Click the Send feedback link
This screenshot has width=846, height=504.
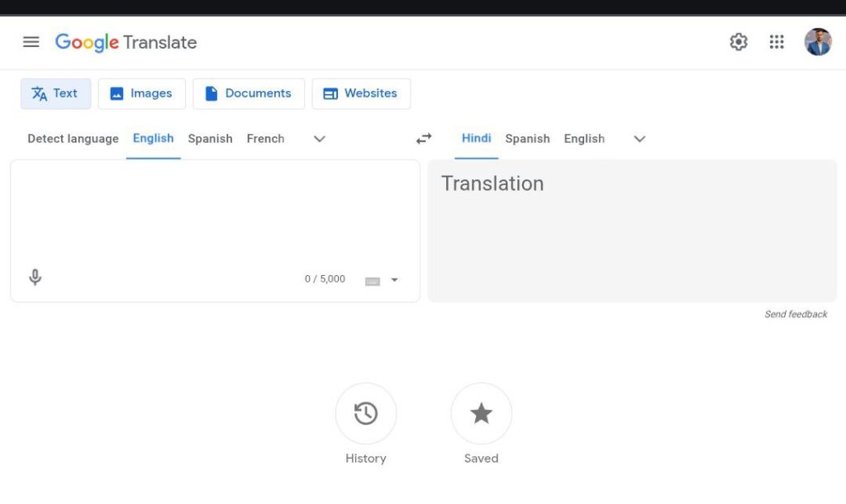pos(796,314)
